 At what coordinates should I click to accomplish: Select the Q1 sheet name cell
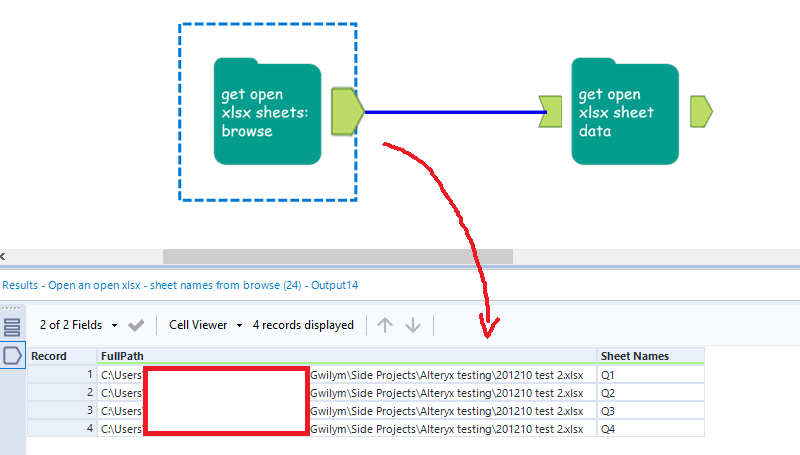650,374
